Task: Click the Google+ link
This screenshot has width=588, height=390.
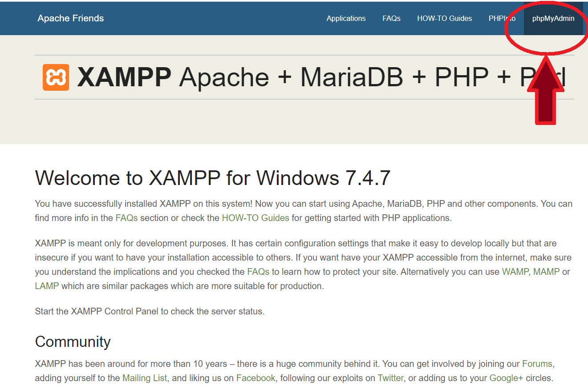Action: [x=506, y=378]
